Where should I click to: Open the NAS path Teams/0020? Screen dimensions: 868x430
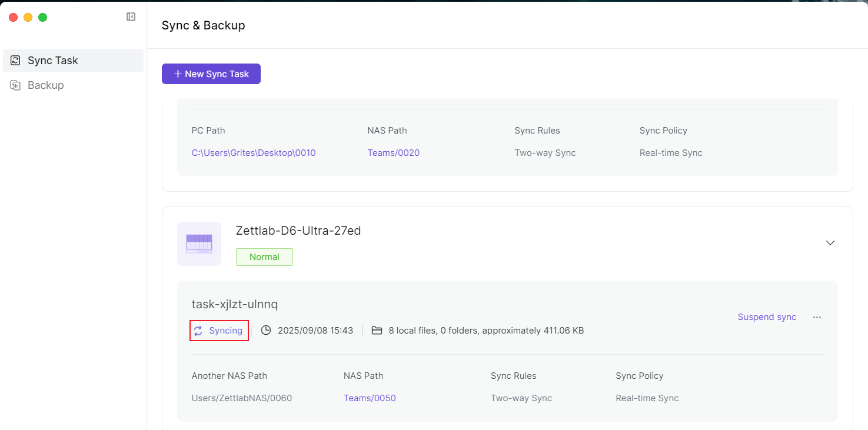coord(393,153)
